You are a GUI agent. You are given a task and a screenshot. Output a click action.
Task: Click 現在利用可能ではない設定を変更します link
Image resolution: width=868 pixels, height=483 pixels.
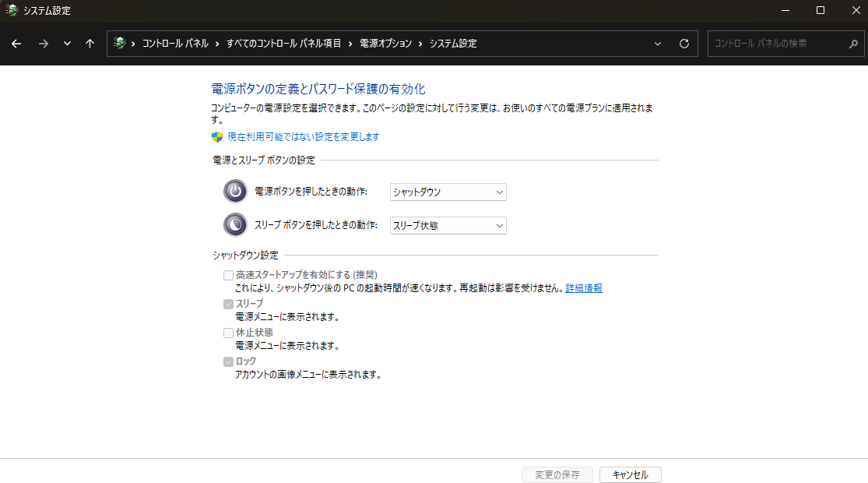point(304,137)
